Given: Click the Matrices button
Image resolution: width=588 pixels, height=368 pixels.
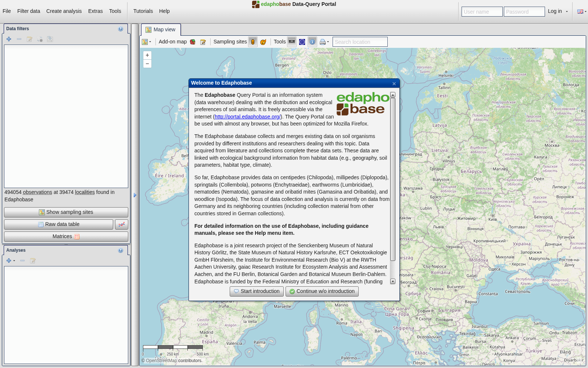Looking at the screenshot, I should (x=66, y=237).
